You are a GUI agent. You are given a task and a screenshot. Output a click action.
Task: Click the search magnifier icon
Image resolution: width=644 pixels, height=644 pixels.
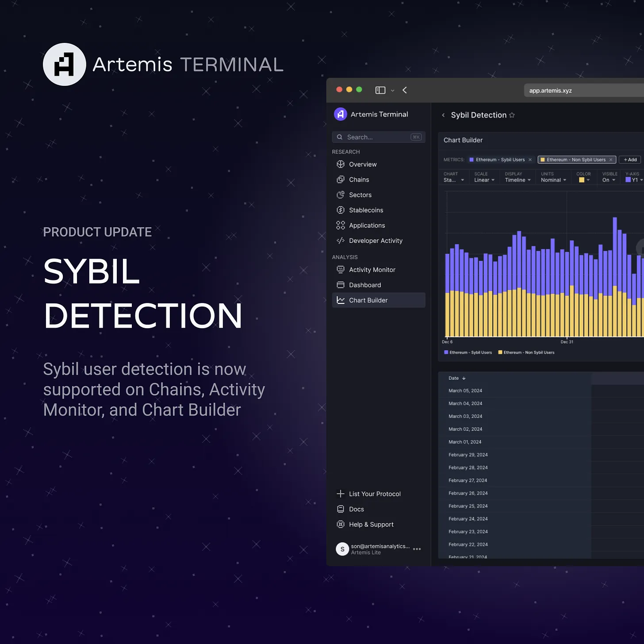pos(340,137)
